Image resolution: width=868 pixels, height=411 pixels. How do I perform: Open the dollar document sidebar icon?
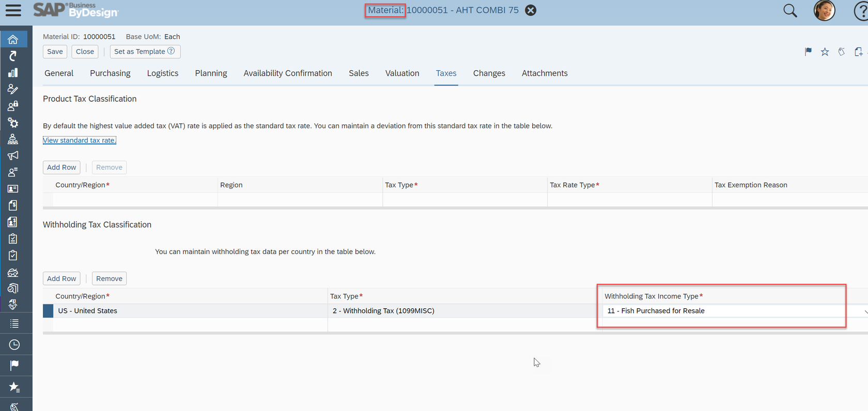pos(13,206)
